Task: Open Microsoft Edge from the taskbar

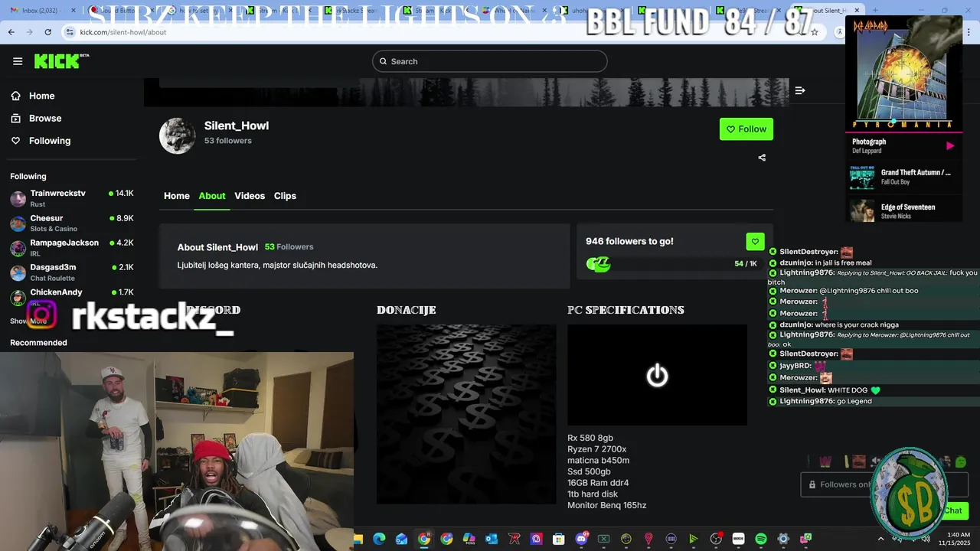Action: 379,539
